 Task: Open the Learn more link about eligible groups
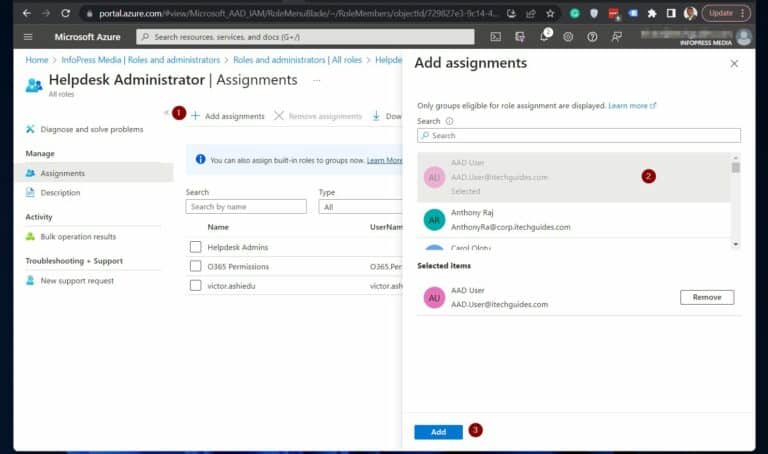(x=632, y=105)
